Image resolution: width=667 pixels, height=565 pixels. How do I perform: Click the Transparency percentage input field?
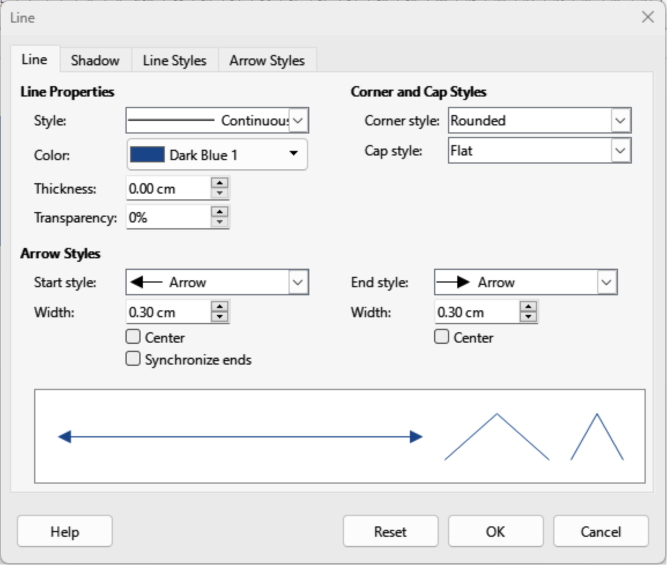tap(168, 217)
